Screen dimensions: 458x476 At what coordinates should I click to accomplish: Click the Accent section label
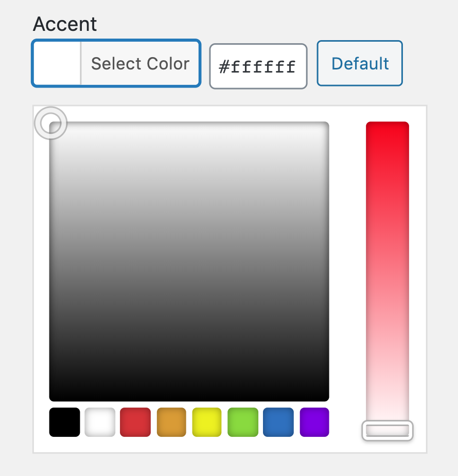64,24
